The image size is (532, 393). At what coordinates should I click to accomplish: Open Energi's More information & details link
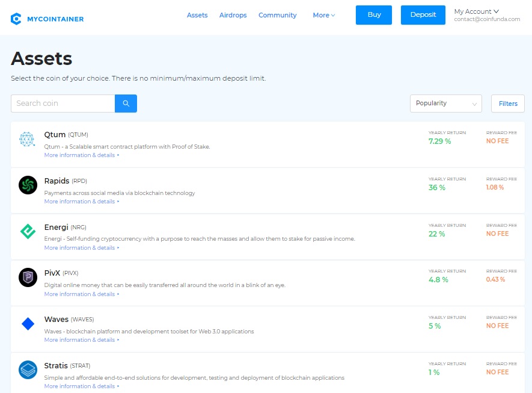[81, 247]
